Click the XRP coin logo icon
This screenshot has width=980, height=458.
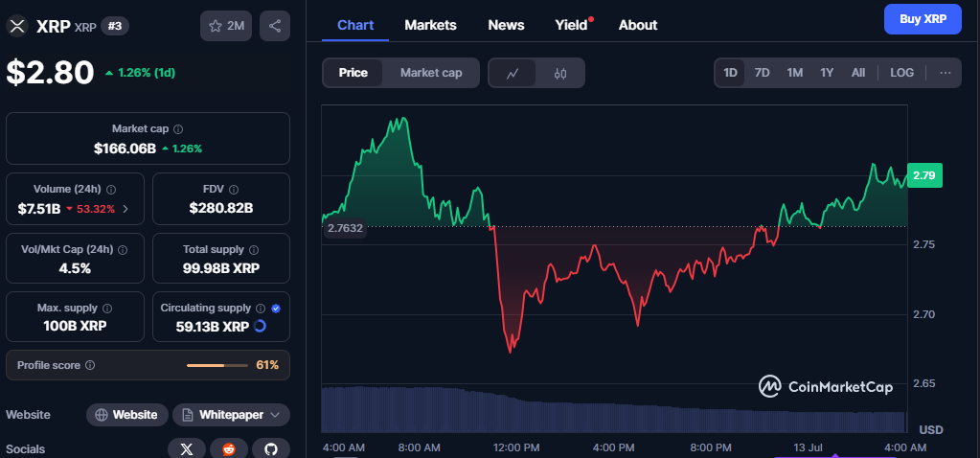click(x=17, y=26)
